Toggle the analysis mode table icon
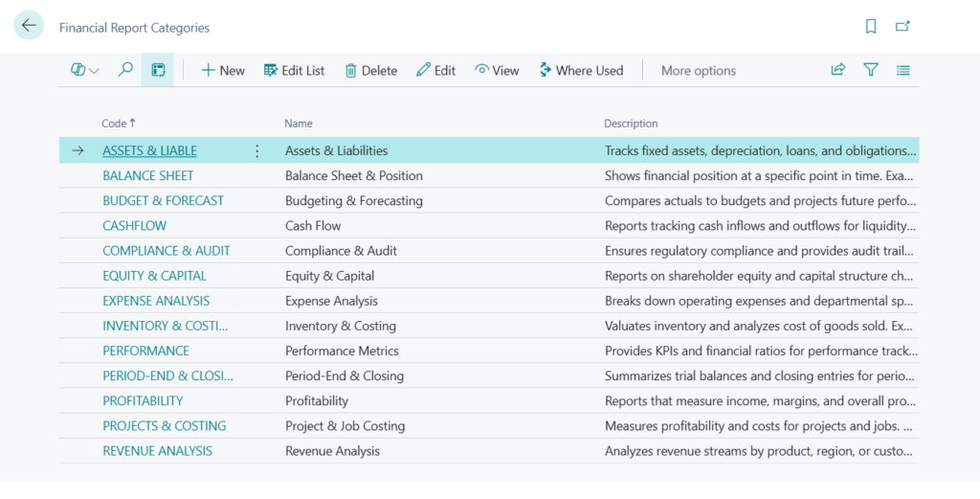 [158, 70]
